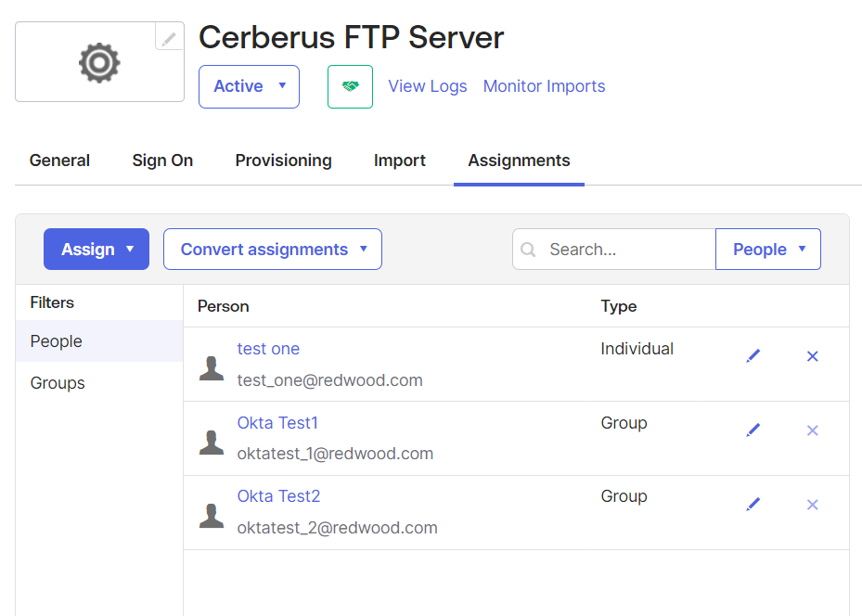The width and height of the screenshot is (862, 616).
Task: Click the Individual type cell
Action: coord(637,349)
